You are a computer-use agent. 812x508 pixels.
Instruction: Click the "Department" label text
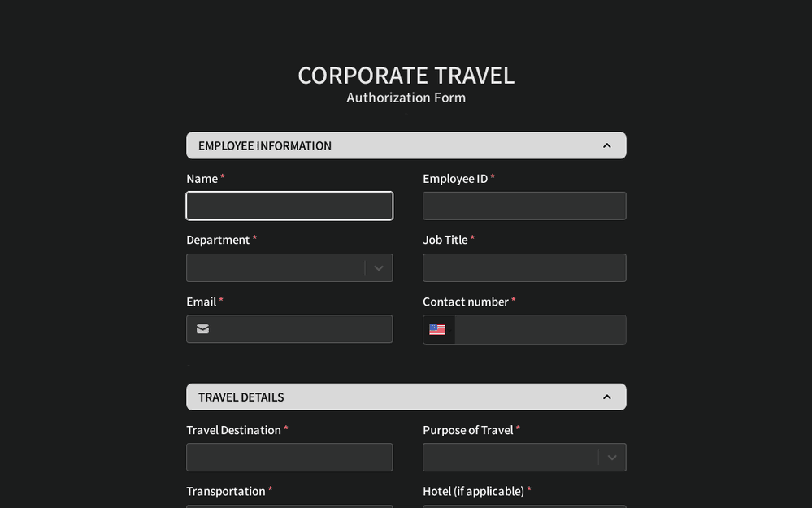click(x=218, y=241)
